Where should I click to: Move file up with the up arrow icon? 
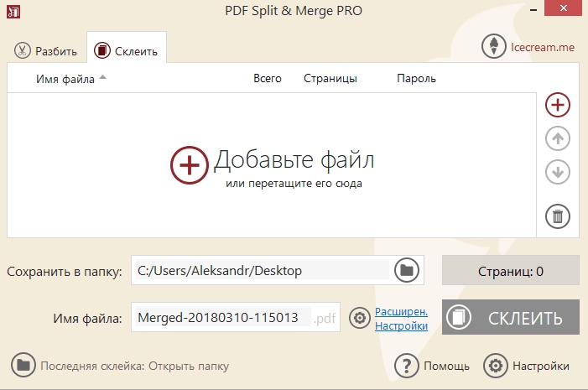click(558, 138)
